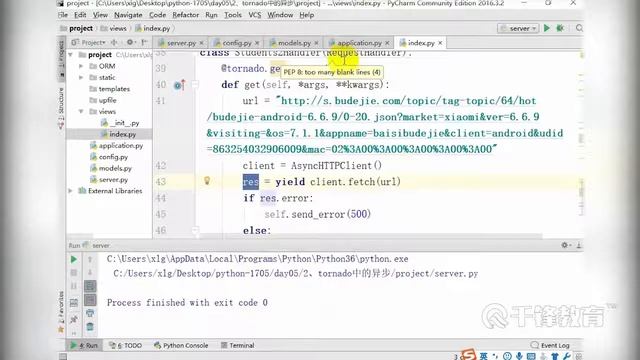The height and width of the screenshot is (360, 640).
Task: Expand the ORM folder
Action: click(x=81, y=66)
